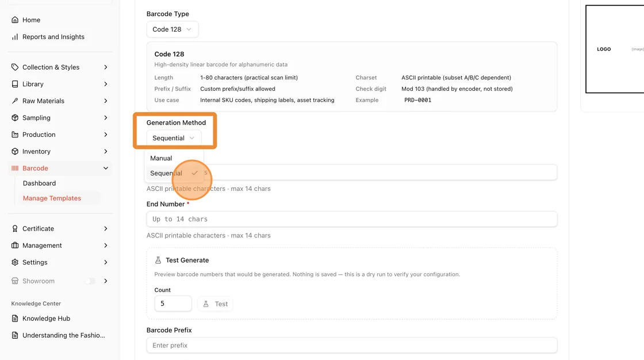Open the Knowledge Hub link
Image resolution: width=644 pixels, height=360 pixels.
pos(47,319)
